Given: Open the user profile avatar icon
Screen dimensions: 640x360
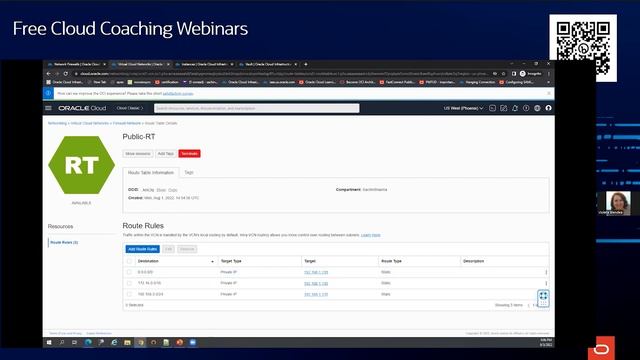Looking at the screenshot, I should click(x=548, y=108).
